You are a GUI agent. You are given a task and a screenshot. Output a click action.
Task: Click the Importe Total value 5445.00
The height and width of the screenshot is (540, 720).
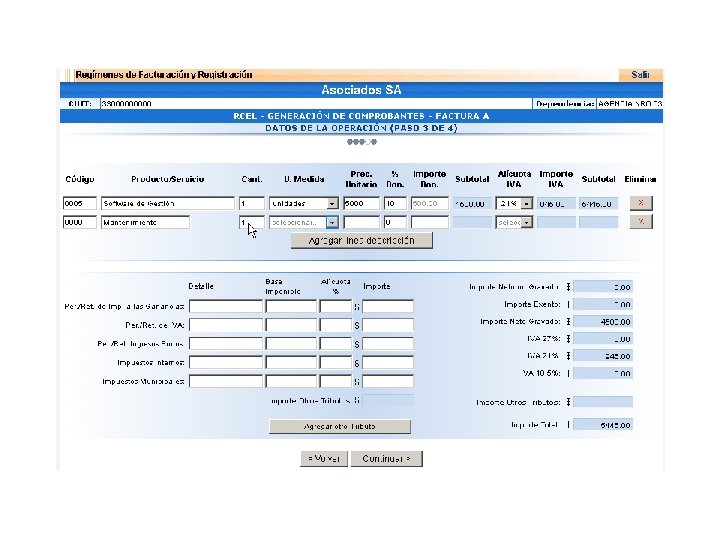[603, 425]
